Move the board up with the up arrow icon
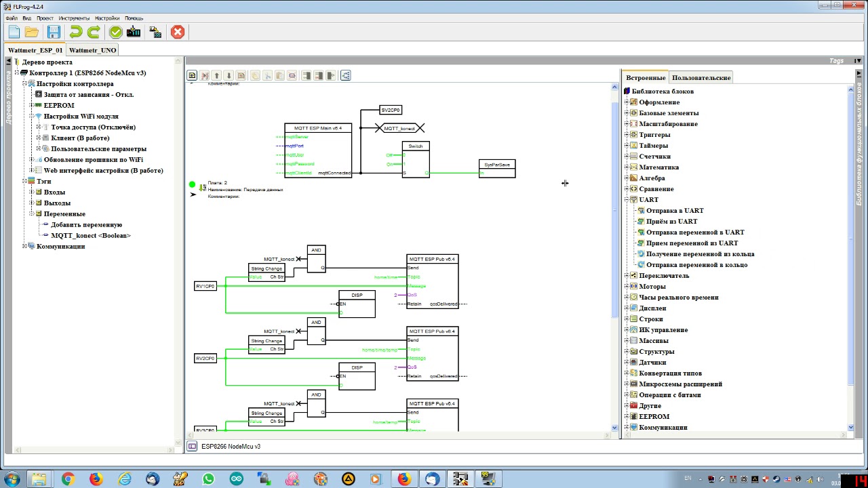 click(216, 75)
